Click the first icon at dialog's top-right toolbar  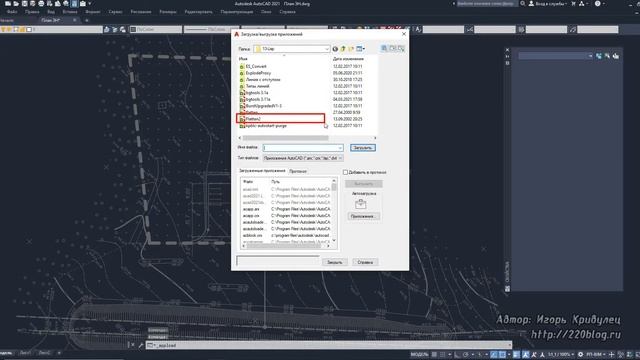(x=384, y=49)
